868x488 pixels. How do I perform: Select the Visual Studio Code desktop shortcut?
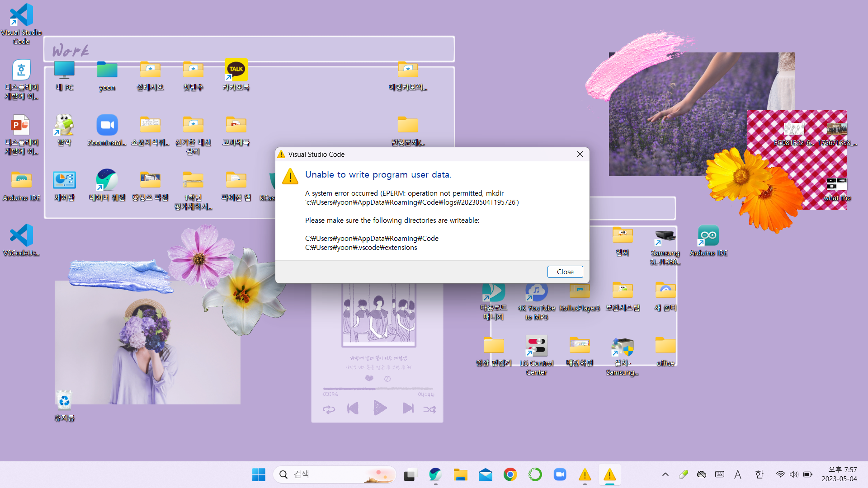(x=21, y=24)
